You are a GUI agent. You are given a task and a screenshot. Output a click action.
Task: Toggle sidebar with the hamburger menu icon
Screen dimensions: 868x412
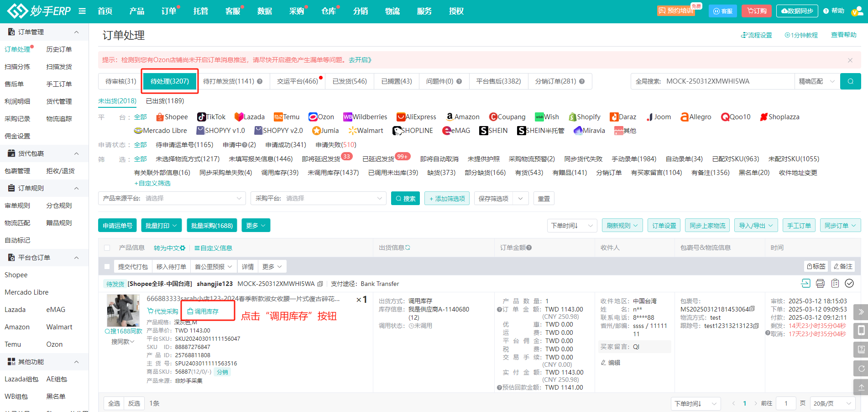pyautogui.click(x=82, y=11)
